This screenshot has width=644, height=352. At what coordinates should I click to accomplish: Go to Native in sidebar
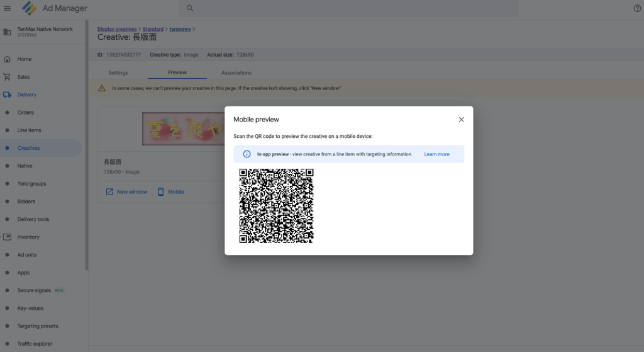click(x=25, y=166)
